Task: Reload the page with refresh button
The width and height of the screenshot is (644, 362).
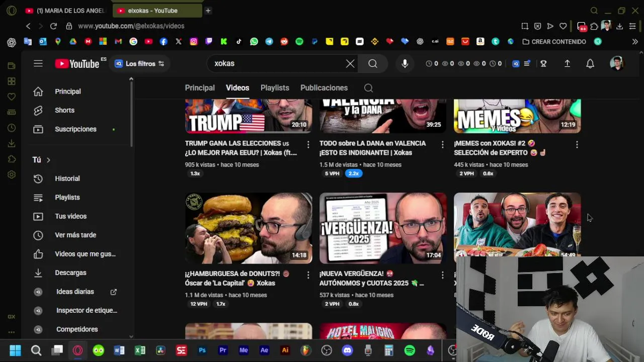Action: (x=53, y=26)
